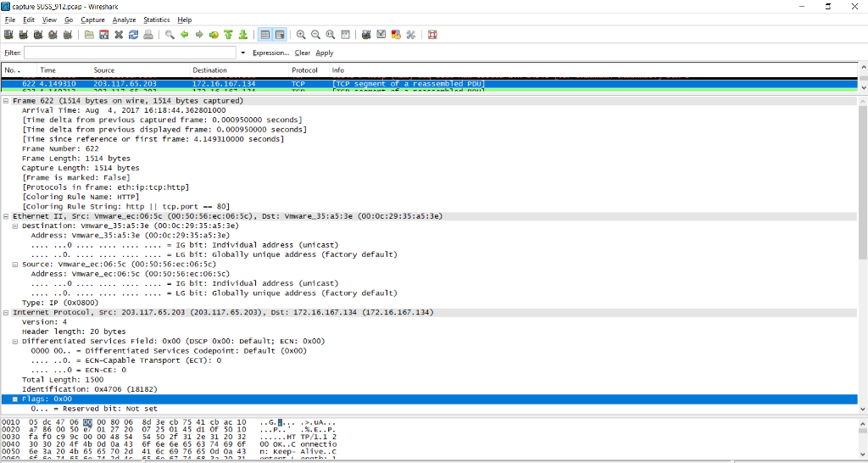This screenshot has height=463, width=868.
Task: Go back in packet history arrow
Action: pos(184,34)
